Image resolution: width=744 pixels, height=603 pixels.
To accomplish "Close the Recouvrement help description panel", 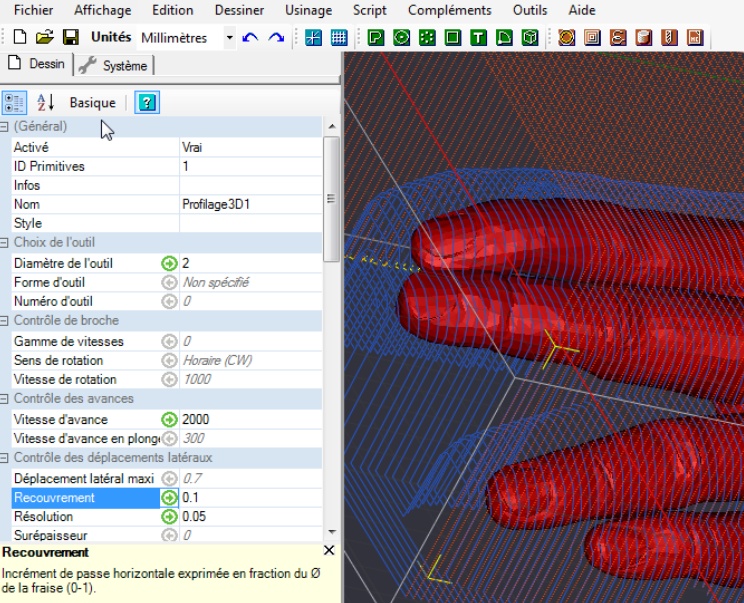I will tap(329, 550).
